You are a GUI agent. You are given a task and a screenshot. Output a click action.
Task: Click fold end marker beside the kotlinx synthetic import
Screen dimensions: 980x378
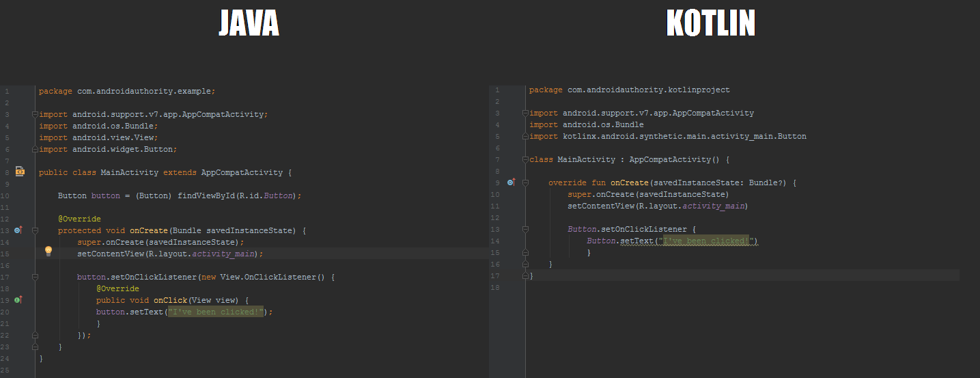pos(525,136)
